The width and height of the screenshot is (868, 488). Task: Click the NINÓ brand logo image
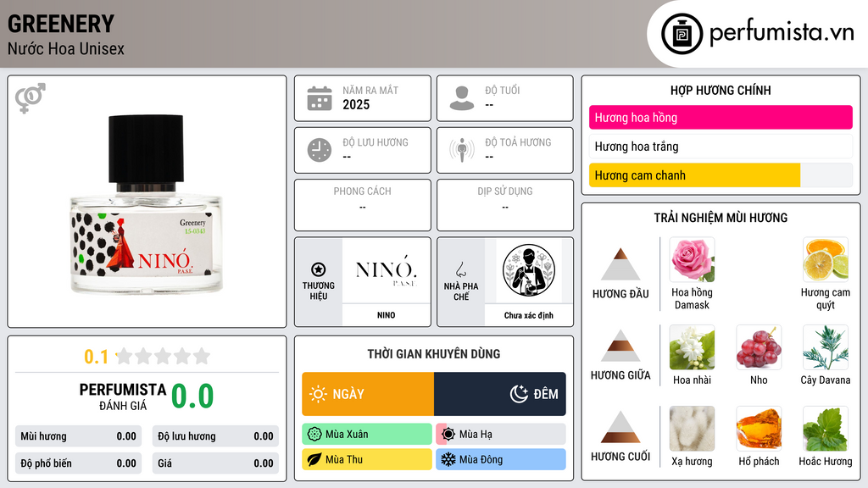pos(386,270)
